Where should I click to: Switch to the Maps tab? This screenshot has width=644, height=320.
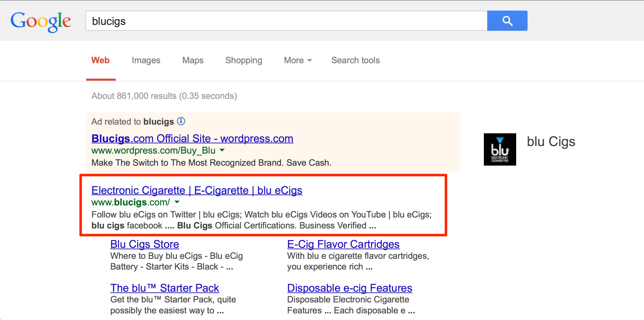click(193, 60)
